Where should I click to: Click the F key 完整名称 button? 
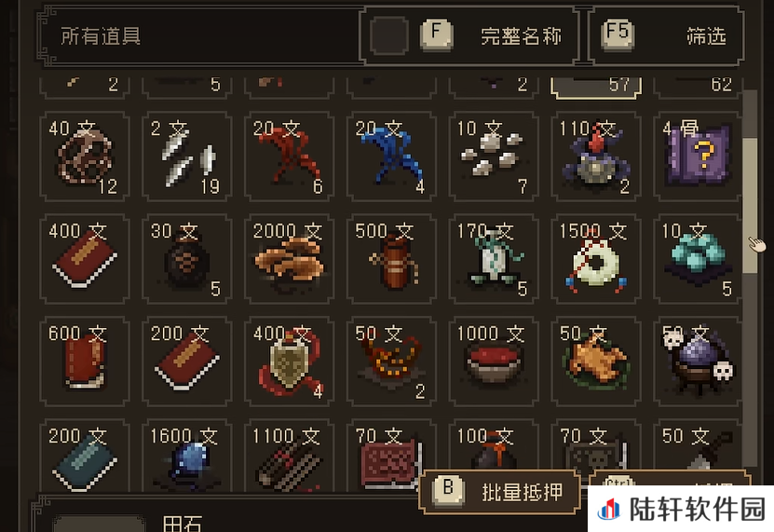coord(436,34)
